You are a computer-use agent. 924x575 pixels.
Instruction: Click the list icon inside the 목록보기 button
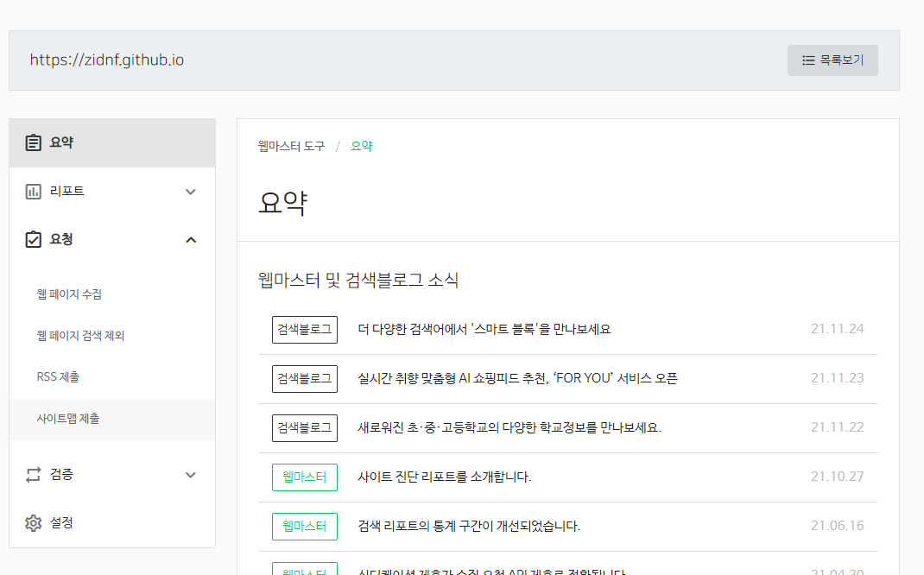[807, 60]
